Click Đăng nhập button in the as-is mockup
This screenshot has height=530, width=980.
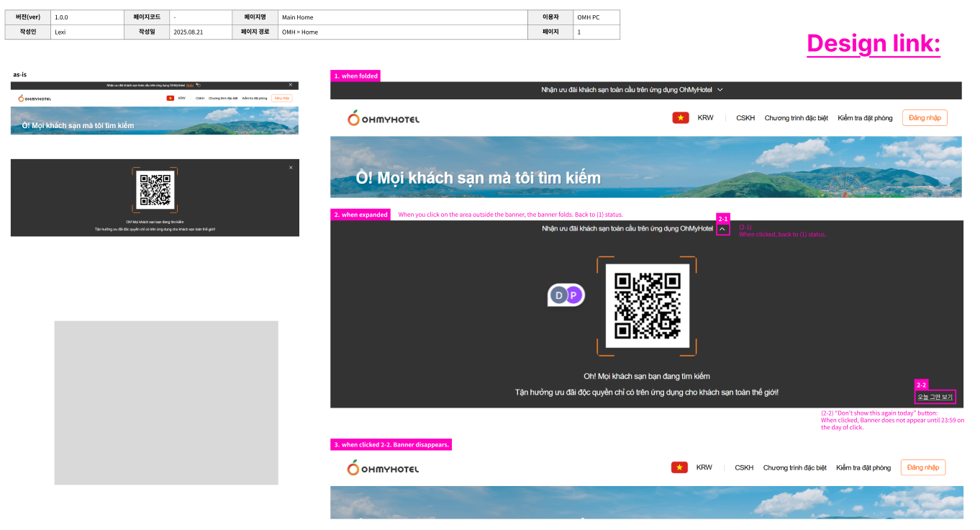pos(281,98)
